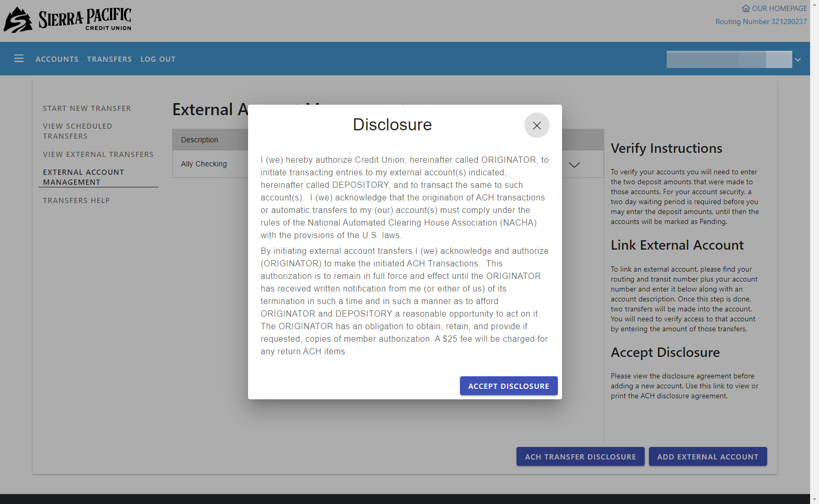Click the Link External Account heading

(x=677, y=245)
